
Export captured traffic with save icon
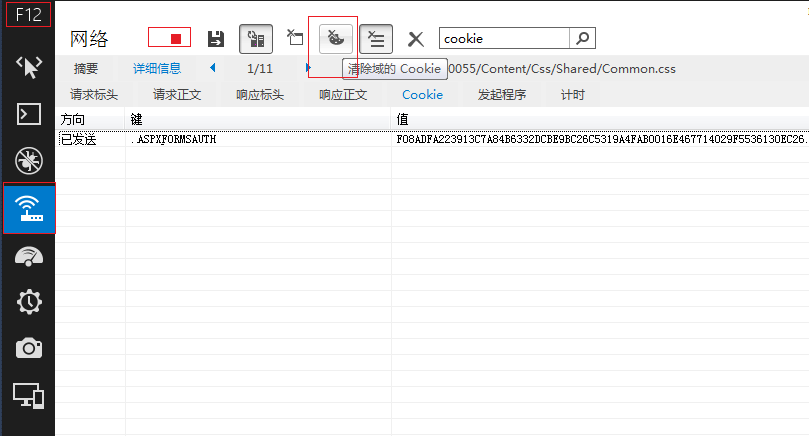point(216,39)
